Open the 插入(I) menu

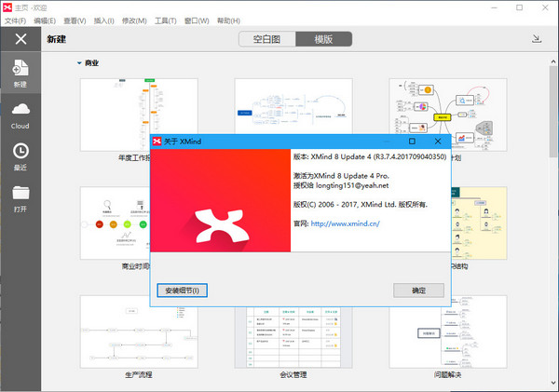coord(103,20)
